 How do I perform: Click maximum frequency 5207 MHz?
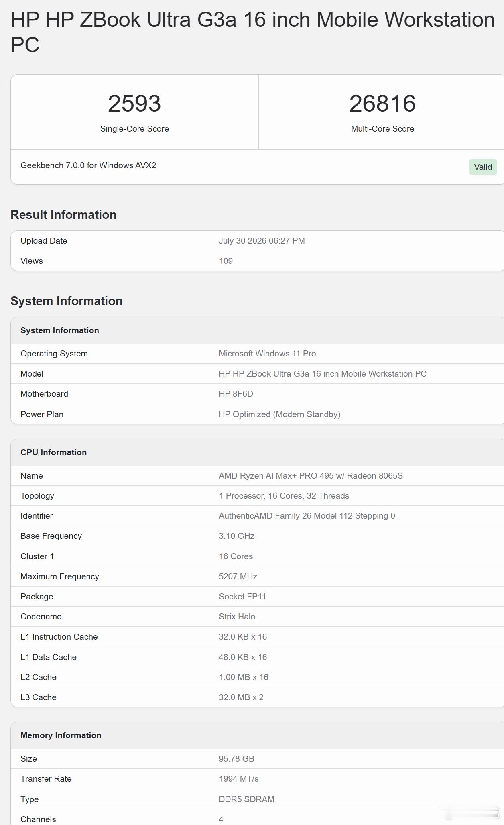(238, 576)
